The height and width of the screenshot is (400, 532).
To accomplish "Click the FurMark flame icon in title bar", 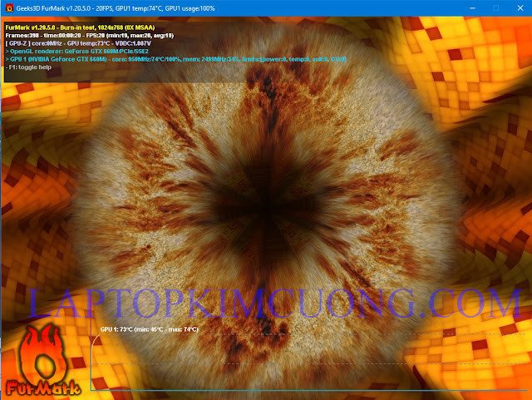I will coord(9,7).
